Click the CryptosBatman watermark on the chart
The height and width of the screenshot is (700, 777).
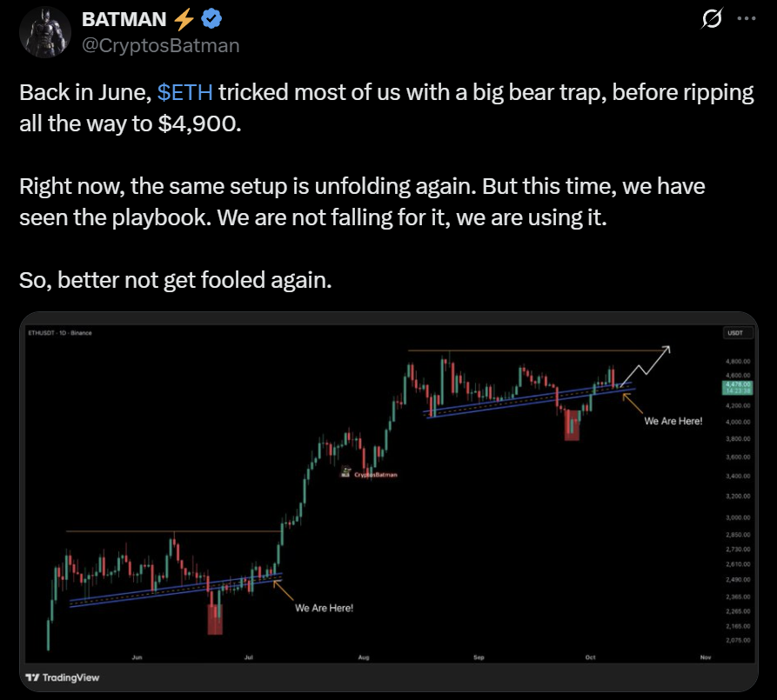[369, 475]
